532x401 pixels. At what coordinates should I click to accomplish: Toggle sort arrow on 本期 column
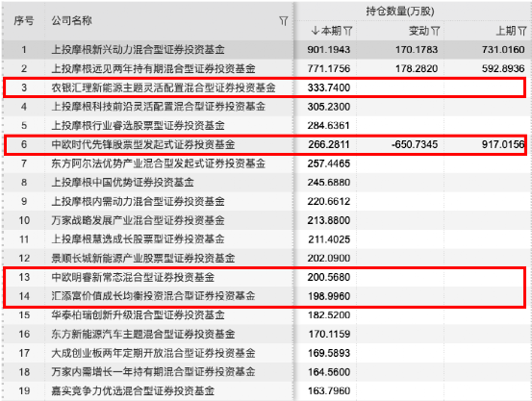(315, 31)
